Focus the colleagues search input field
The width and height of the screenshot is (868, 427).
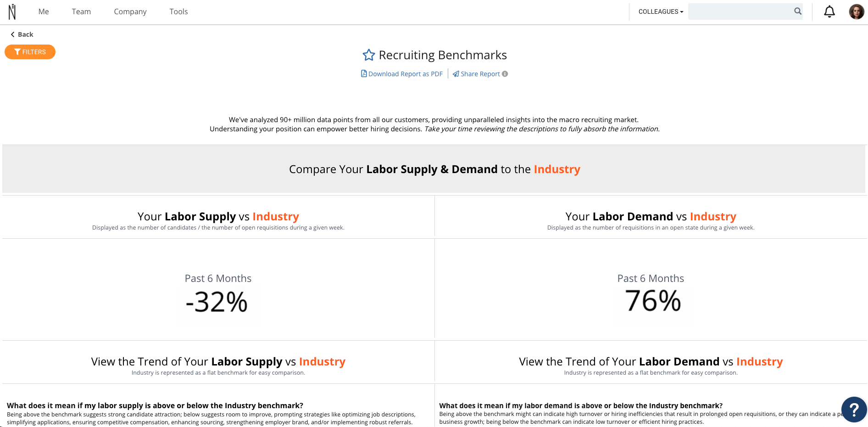[x=741, y=11]
